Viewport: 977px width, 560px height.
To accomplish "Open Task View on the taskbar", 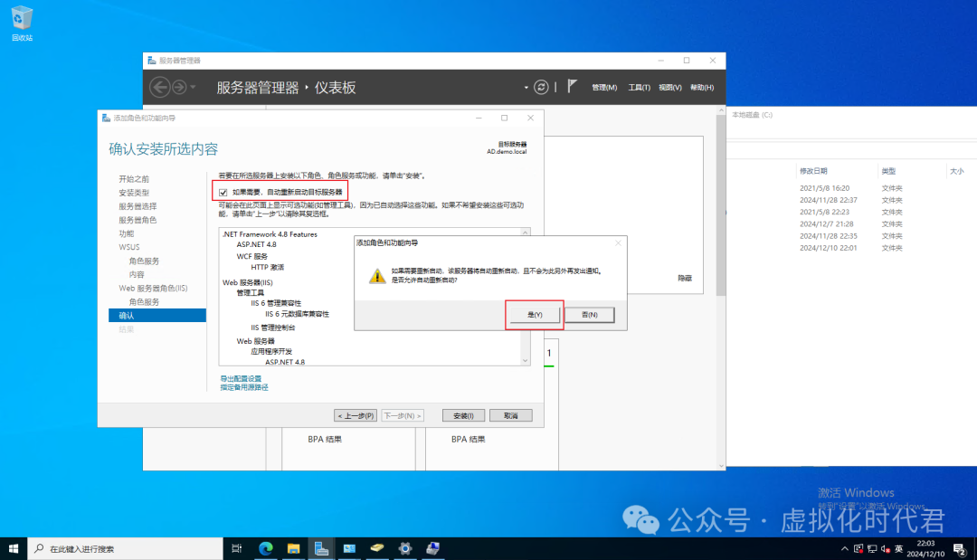I will pos(237,549).
